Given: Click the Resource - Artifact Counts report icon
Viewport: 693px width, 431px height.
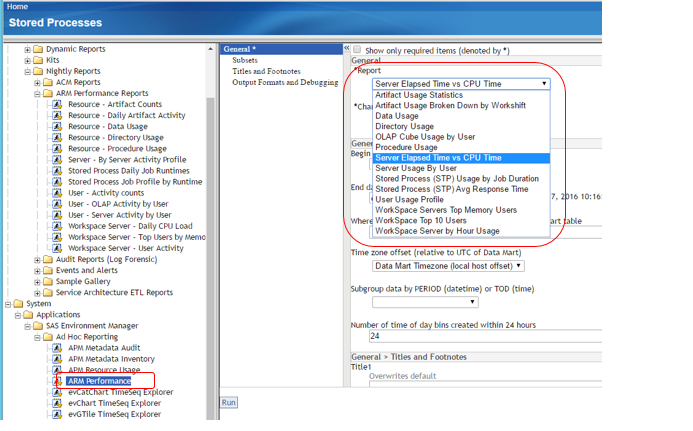Looking at the screenshot, I should point(59,104).
